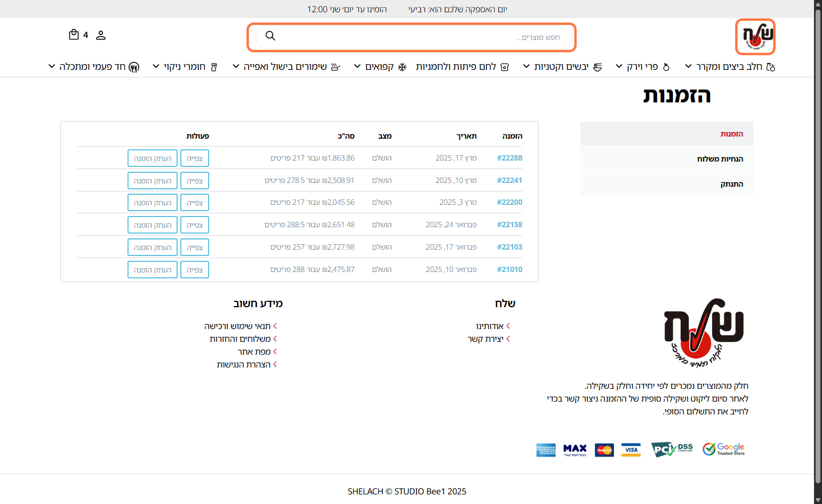Click the צפייה button for order #21010

pyautogui.click(x=195, y=270)
